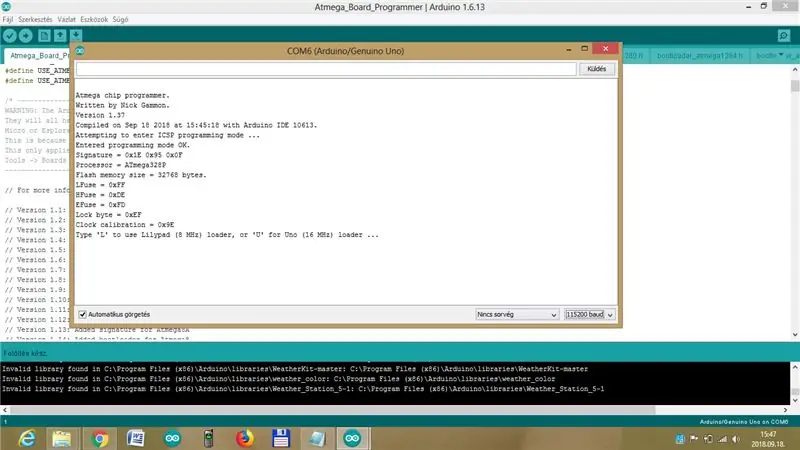Open the Action Center flag tray icon
This screenshot has height=450, width=800.
pos(694,439)
